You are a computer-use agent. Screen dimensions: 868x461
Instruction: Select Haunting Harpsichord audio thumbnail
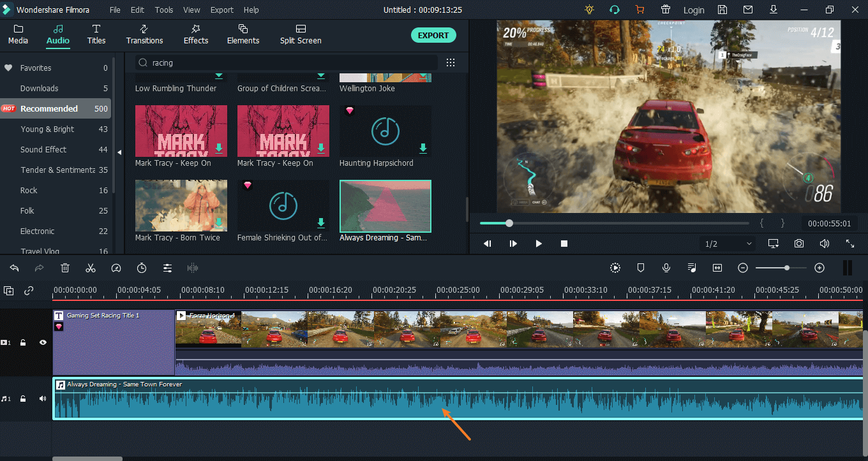pyautogui.click(x=385, y=131)
